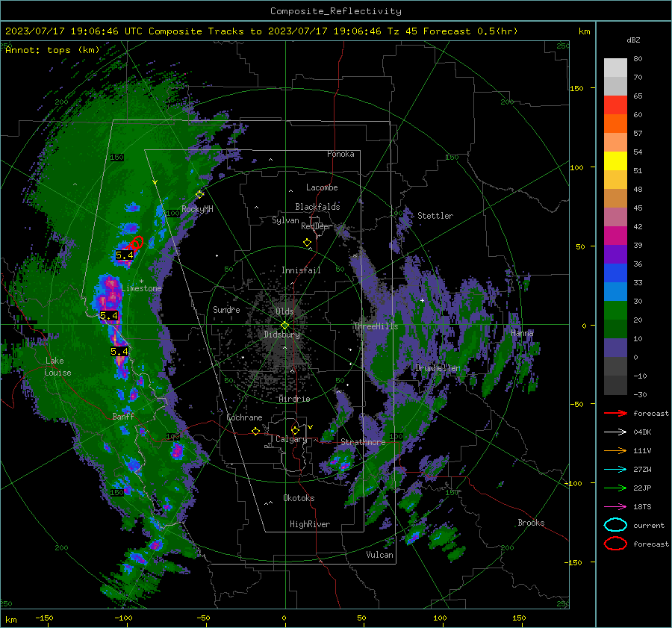Screen dimensions: 672x628
Task: Click the cyan 27ZW arrow in legend
Action: (x=615, y=470)
